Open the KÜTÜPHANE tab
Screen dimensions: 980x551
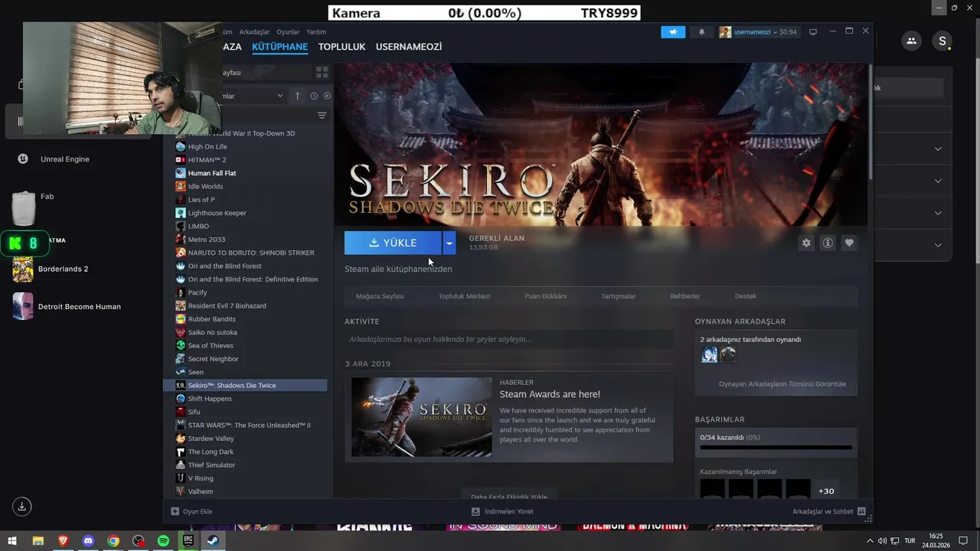(x=279, y=47)
